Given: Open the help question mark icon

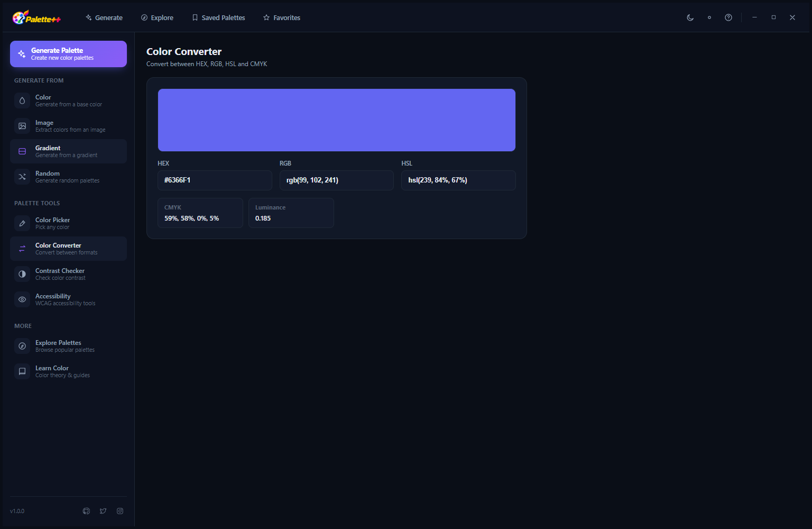Looking at the screenshot, I should click(728, 17).
